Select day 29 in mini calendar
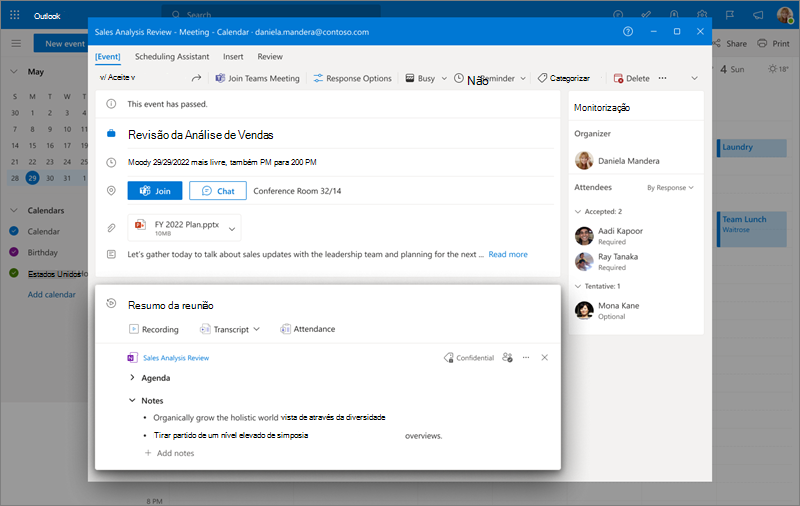800x506 pixels. (32, 178)
